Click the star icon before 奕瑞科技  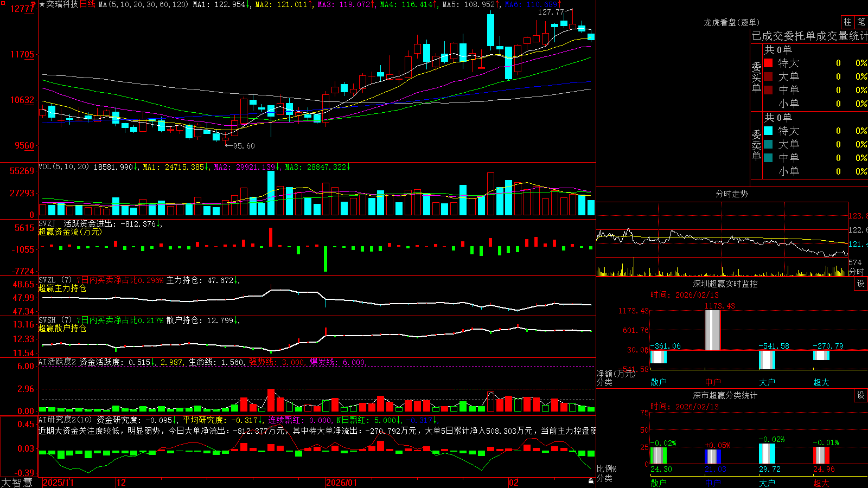[x=42, y=4]
